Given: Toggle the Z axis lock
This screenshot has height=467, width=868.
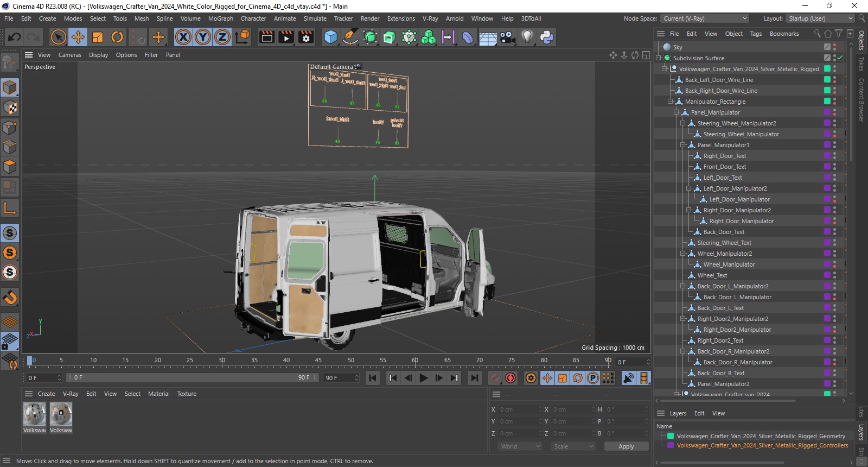Looking at the screenshot, I should tap(222, 37).
